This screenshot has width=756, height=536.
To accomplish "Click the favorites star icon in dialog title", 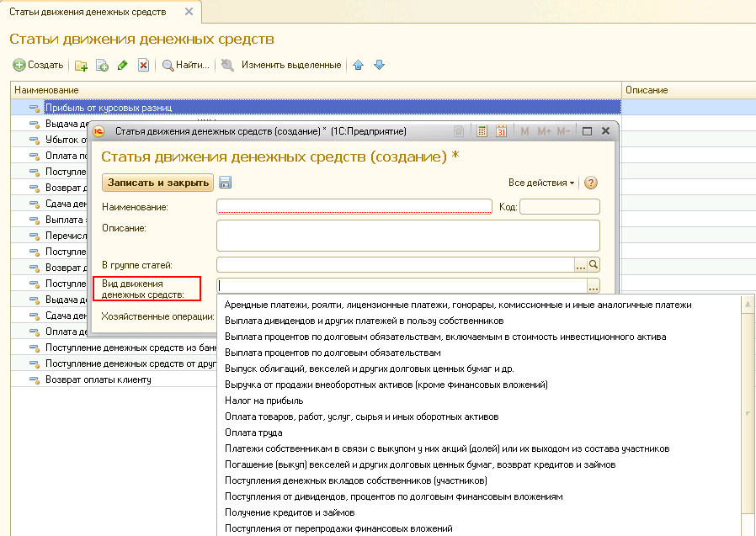I will point(459,131).
